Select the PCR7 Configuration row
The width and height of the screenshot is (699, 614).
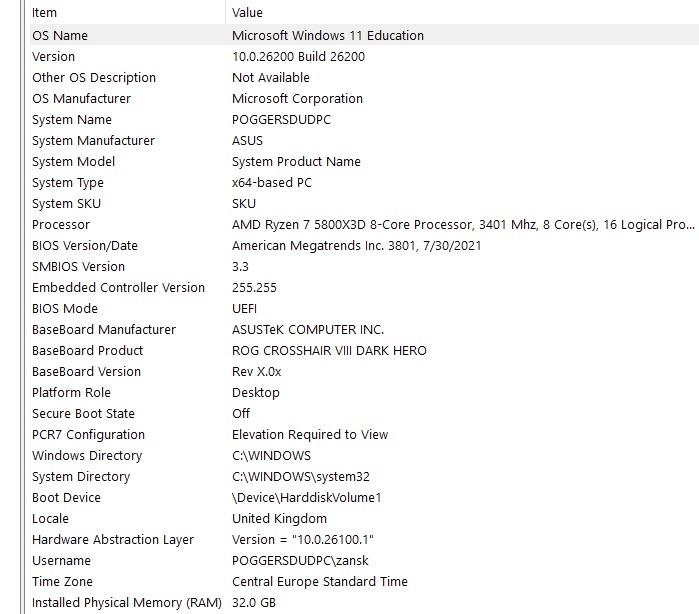tap(88, 434)
